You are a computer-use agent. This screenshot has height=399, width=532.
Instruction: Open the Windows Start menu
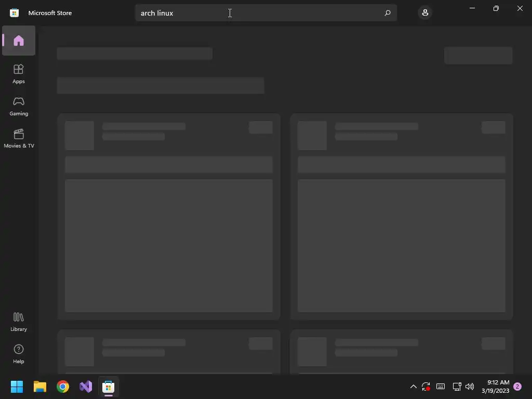(x=17, y=387)
